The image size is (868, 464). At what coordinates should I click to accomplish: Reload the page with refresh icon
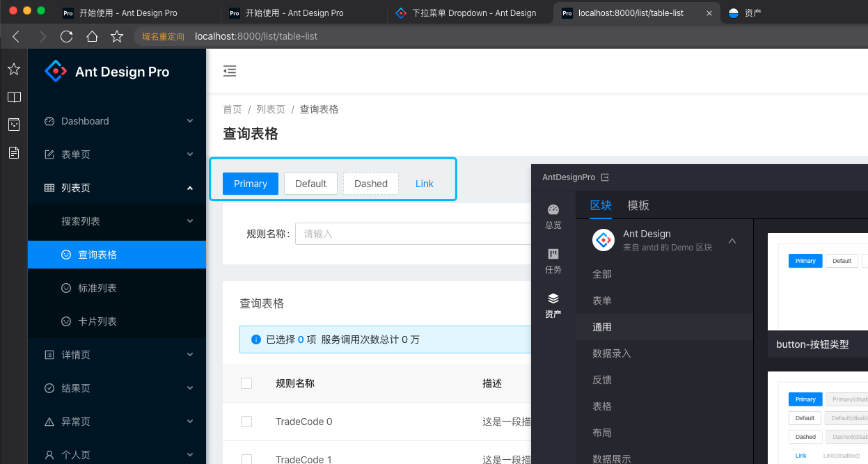pyautogui.click(x=67, y=36)
